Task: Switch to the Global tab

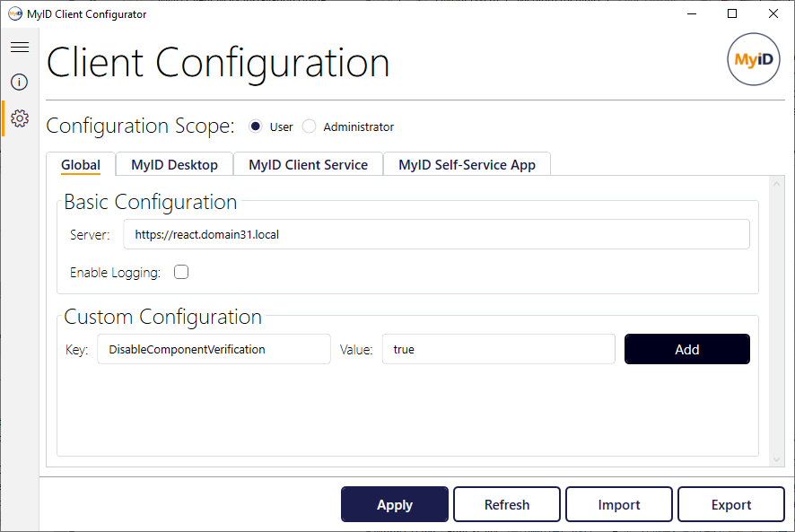Action: click(81, 165)
